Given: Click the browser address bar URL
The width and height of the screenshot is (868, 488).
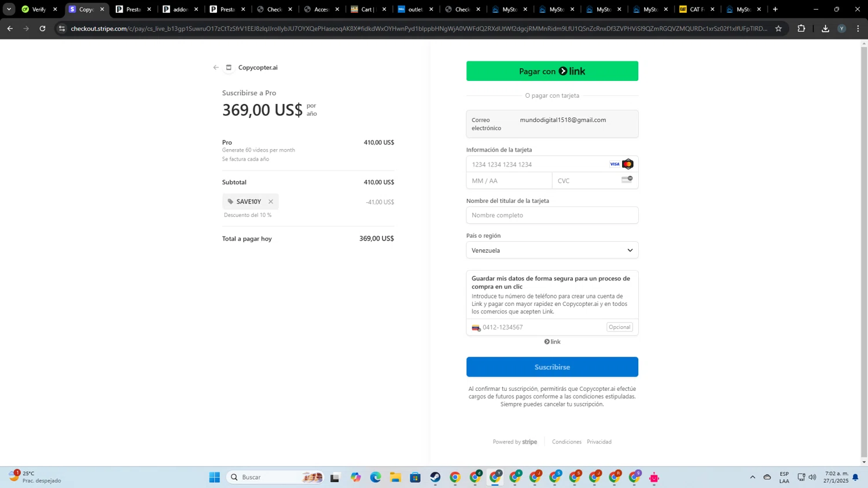Looking at the screenshot, I should pos(419,28).
